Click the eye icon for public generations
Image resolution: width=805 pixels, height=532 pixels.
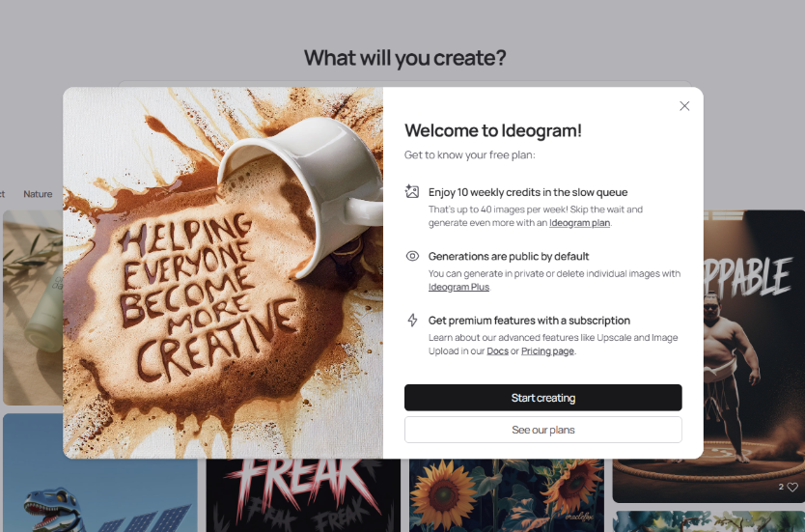pyautogui.click(x=412, y=256)
